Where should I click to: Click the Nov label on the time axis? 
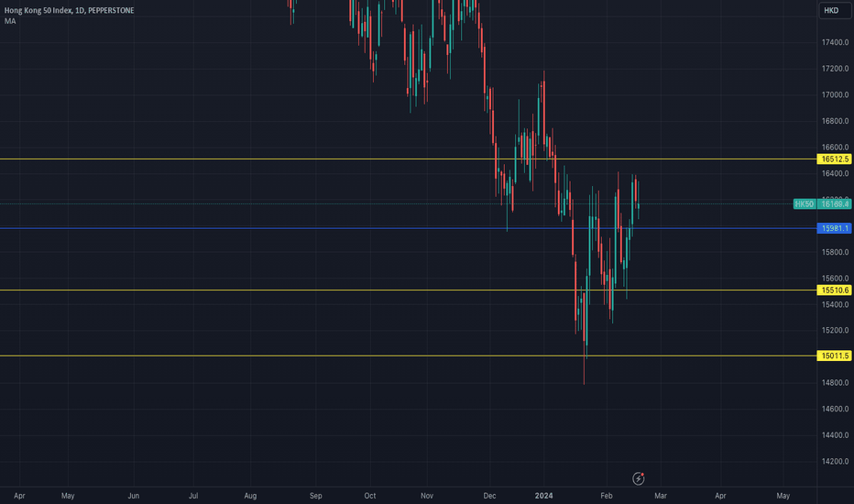(x=427, y=496)
